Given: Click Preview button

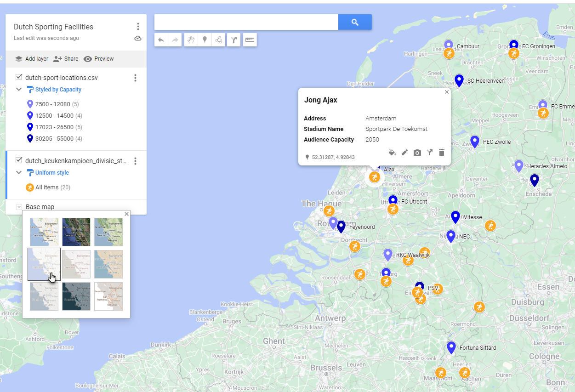Looking at the screenshot, I should (99, 59).
